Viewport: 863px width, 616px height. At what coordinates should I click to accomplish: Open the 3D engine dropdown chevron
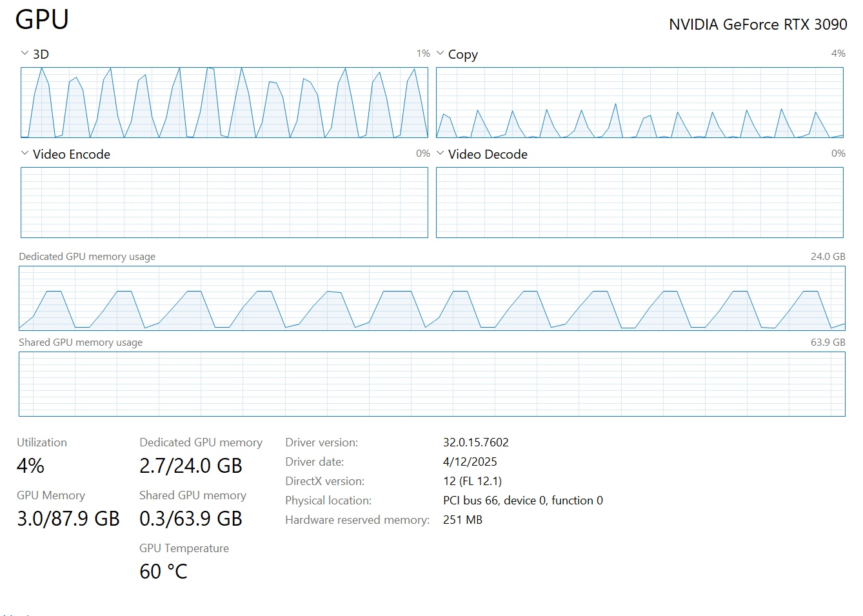coord(25,54)
